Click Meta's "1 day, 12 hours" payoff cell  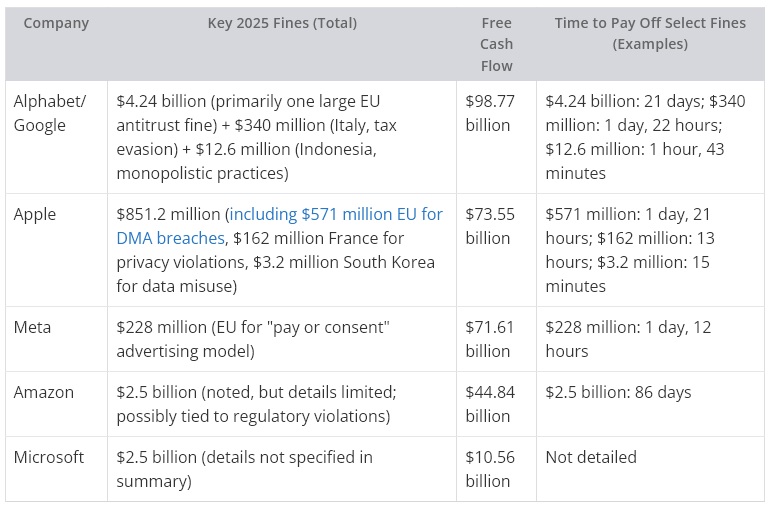click(x=622, y=339)
